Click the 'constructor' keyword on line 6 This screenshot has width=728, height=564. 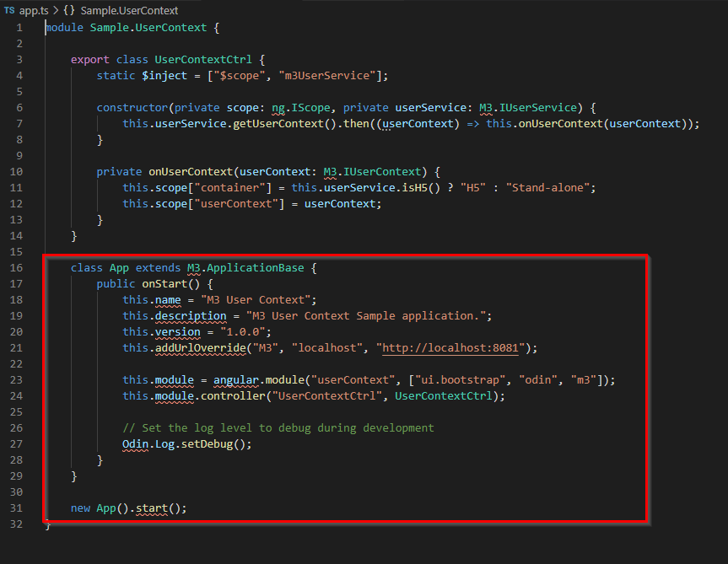point(132,108)
